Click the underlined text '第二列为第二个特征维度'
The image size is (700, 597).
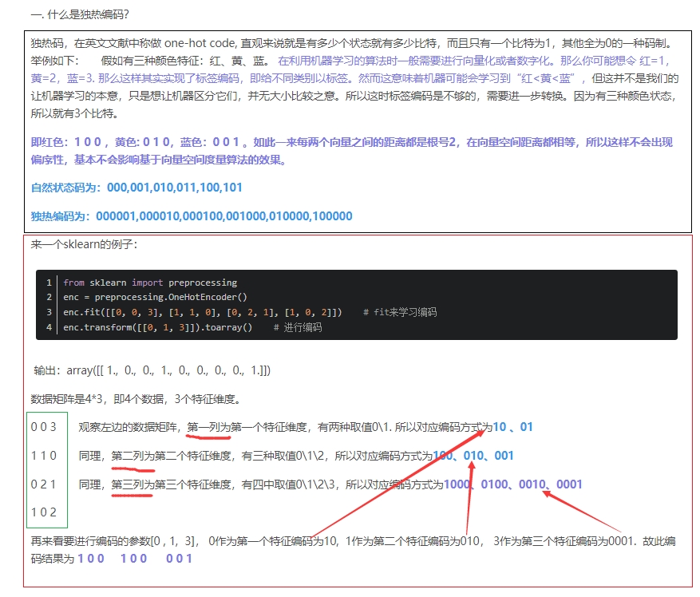172,456
